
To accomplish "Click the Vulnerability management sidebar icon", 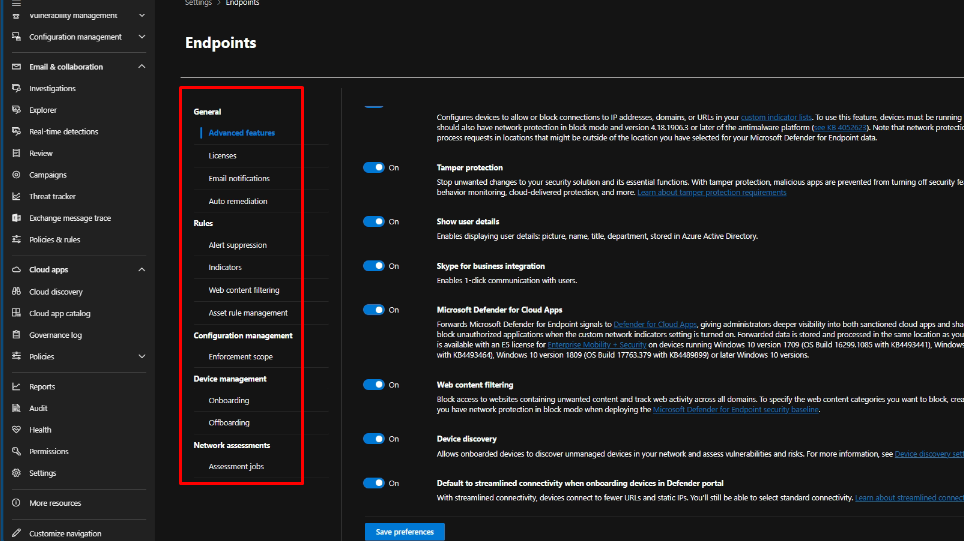I will (17, 15).
